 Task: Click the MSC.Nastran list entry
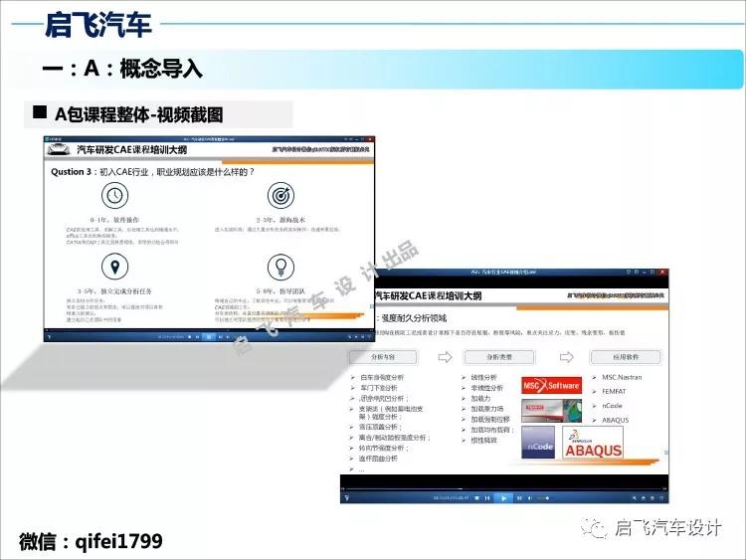(x=622, y=377)
